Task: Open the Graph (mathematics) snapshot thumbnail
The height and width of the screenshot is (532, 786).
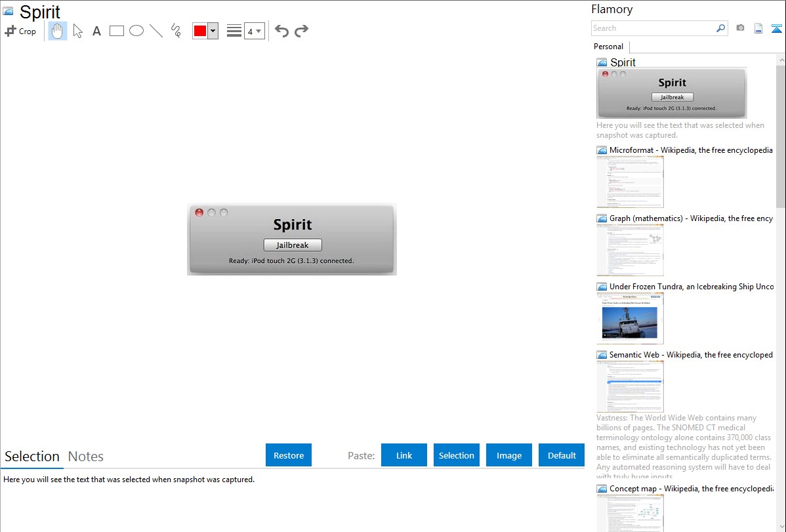Action: click(x=630, y=250)
